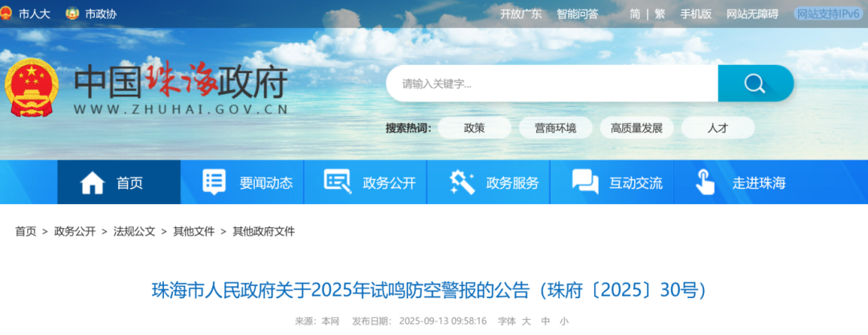
Task: Click the 市人大 emblem icon
Action: point(6,14)
